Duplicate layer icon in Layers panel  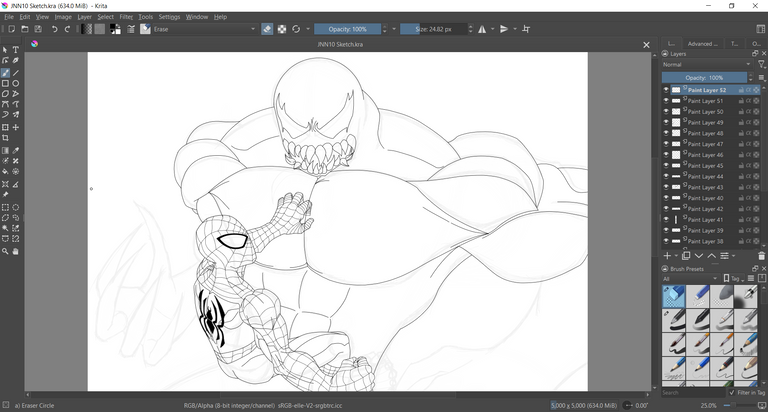point(686,256)
